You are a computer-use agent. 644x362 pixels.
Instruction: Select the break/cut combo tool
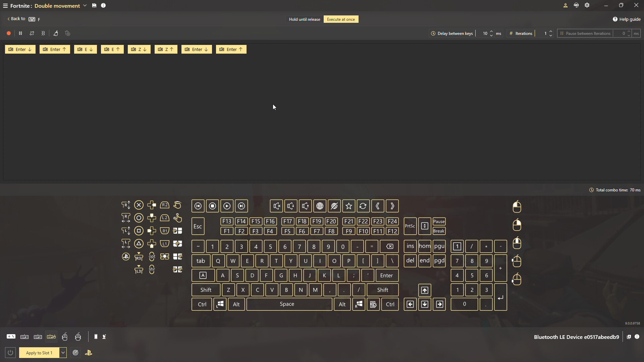(32, 33)
